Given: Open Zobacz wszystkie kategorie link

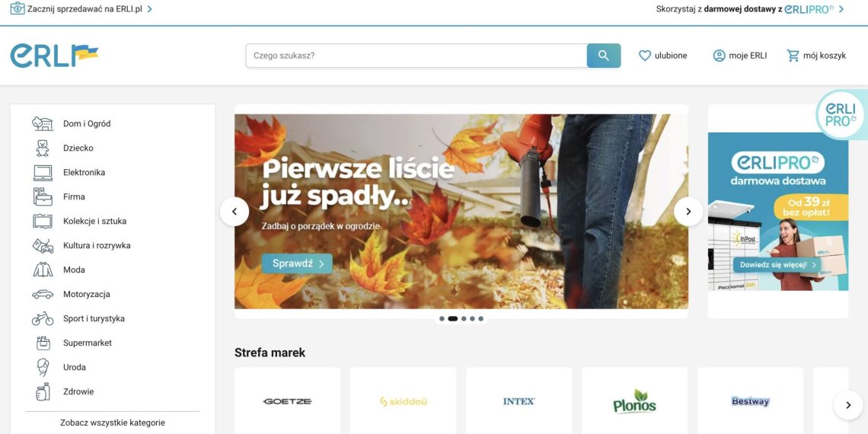Looking at the screenshot, I should 113,423.
